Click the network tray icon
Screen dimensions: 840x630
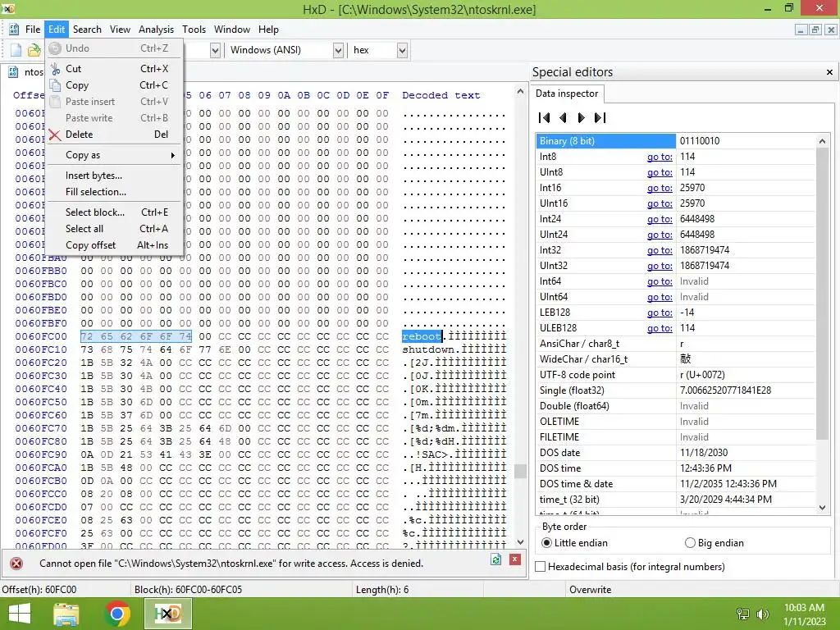(743, 614)
